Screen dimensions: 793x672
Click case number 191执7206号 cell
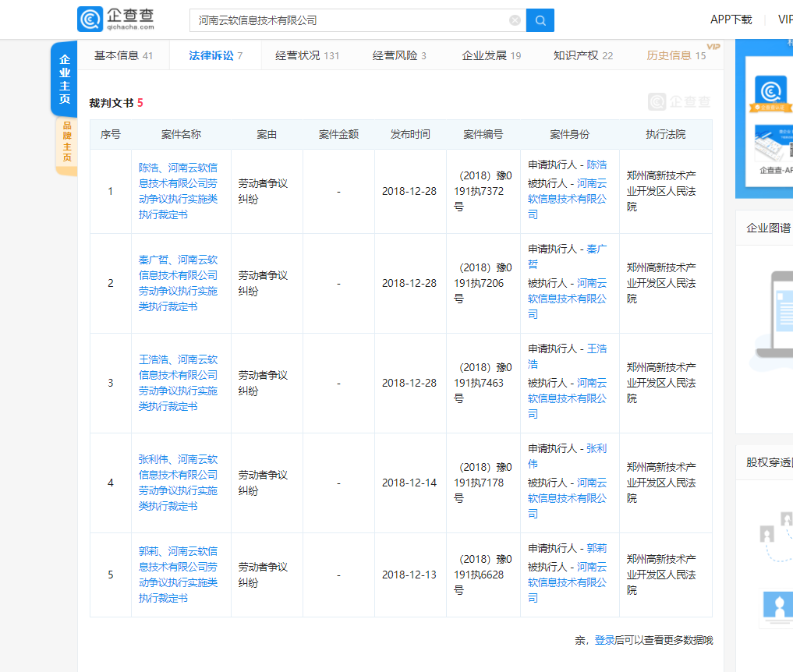[483, 283]
